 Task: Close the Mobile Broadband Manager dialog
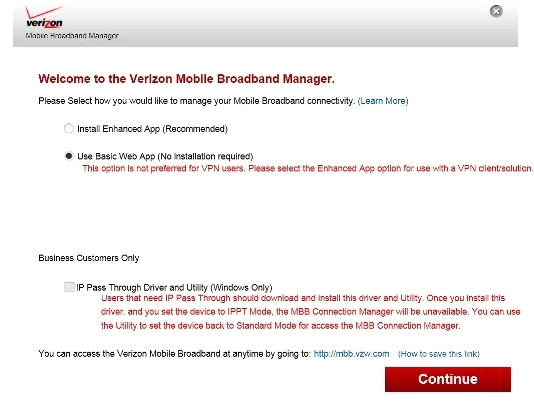point(496,11)
